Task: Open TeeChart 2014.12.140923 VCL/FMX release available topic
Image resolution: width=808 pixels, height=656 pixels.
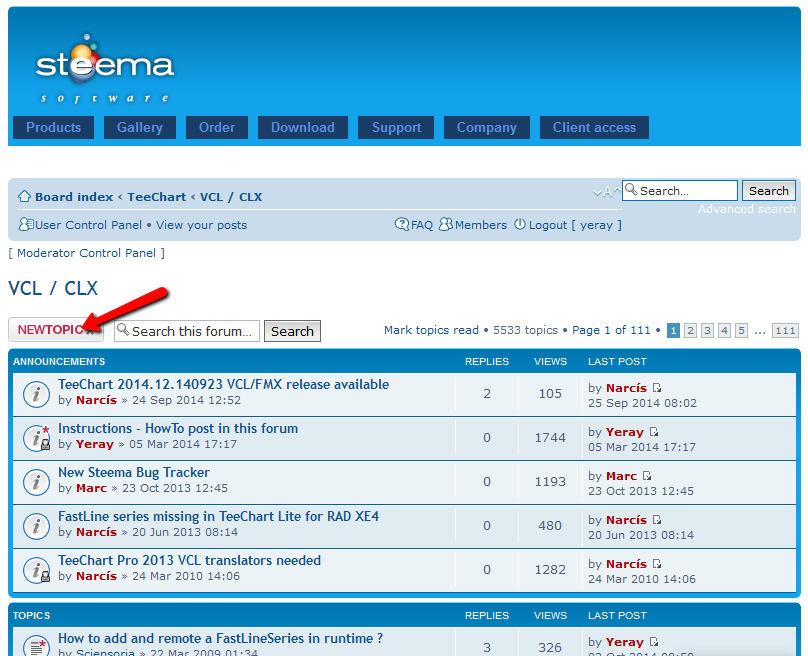Action: 223,384
